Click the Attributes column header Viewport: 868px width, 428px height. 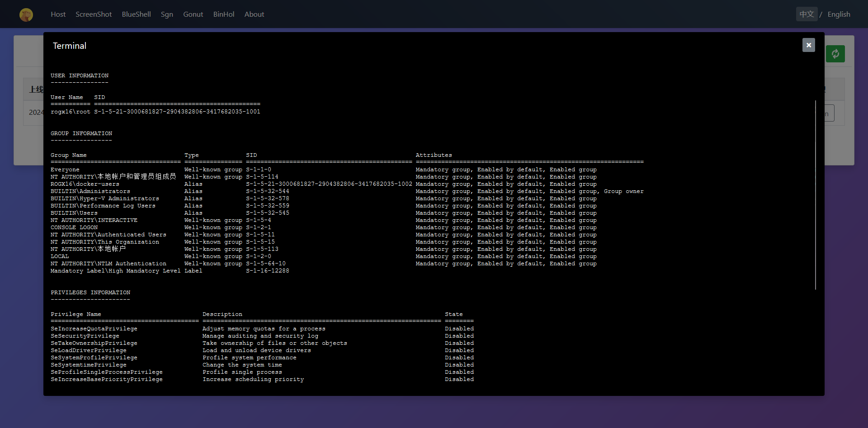pos(434,155)
